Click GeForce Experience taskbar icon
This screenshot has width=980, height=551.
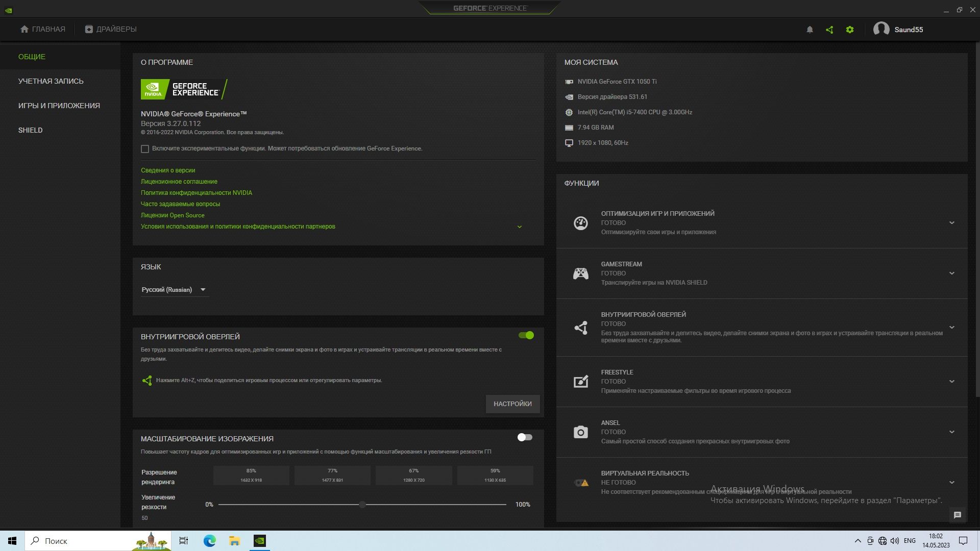pos(260,541)
